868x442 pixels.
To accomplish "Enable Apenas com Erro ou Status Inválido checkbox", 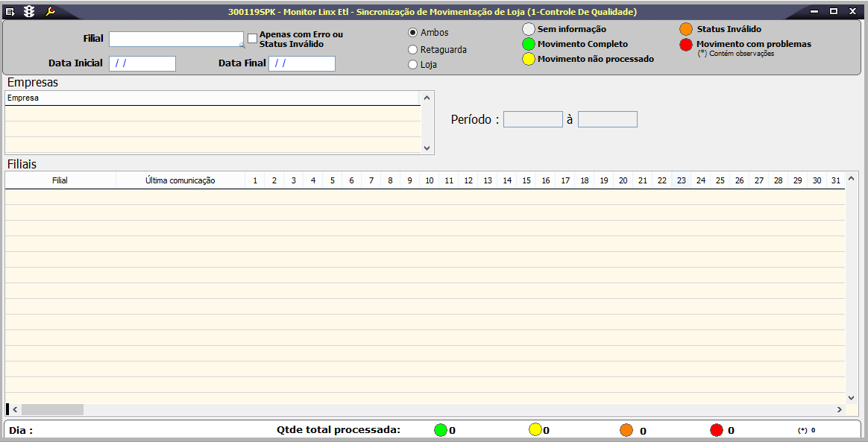I will click(253, 39).
